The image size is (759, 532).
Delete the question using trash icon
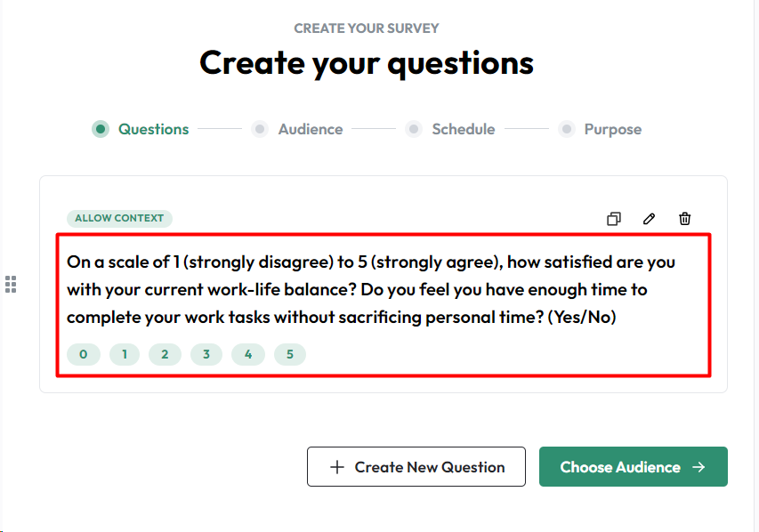pyautogui.click(x=684, y=219)
